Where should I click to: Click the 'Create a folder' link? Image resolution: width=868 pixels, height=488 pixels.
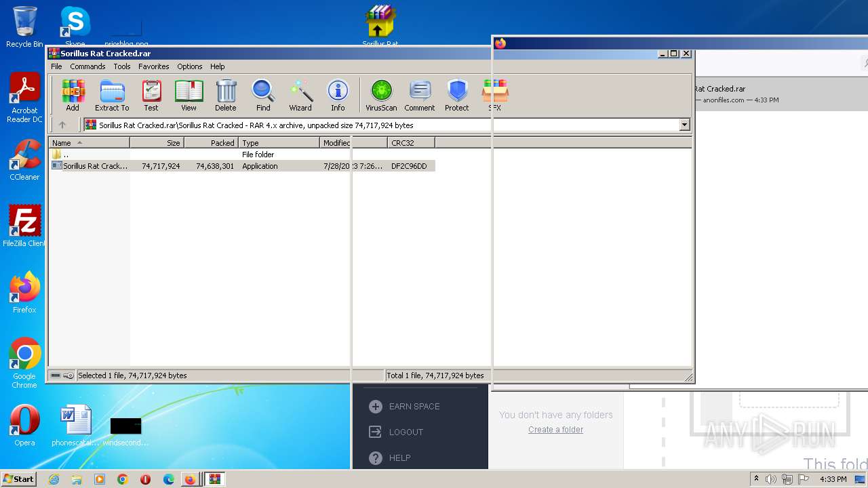555,430
